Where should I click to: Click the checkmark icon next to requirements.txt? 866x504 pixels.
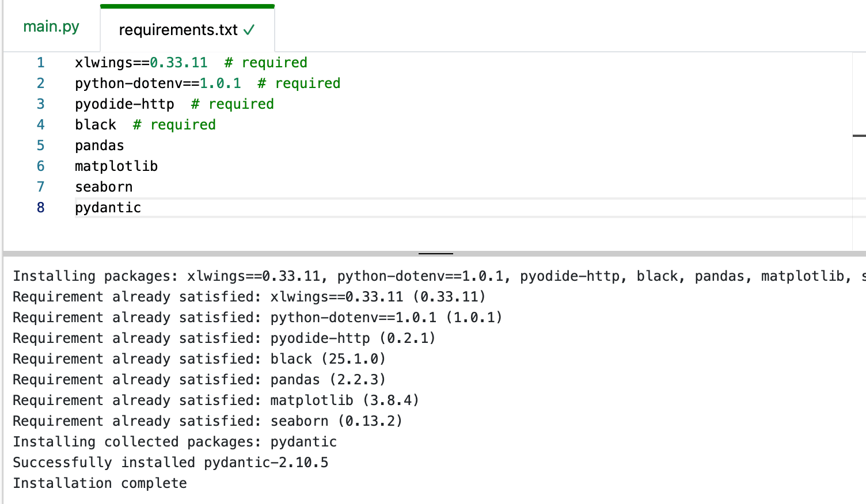click(249, 30)
